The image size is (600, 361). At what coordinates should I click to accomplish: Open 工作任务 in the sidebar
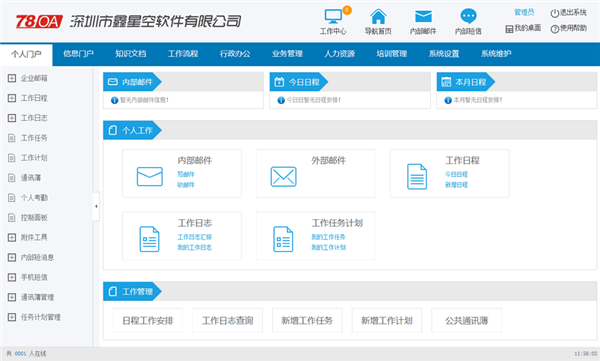point(34,138)
